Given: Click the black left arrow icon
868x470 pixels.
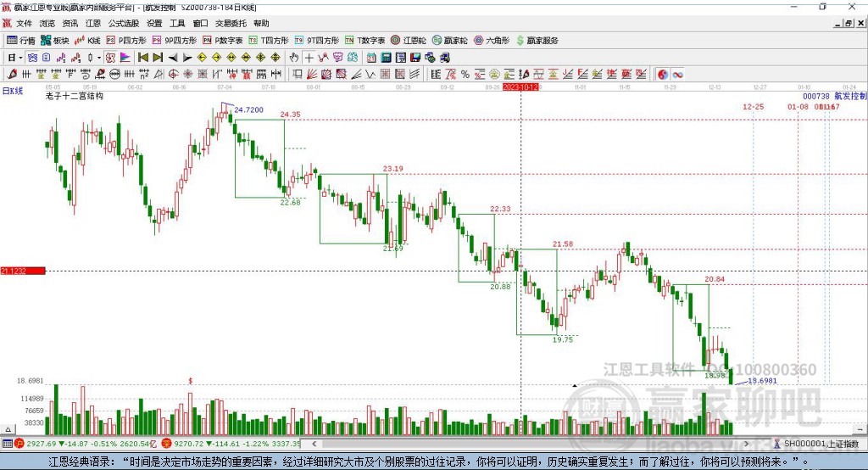Looking at the screenshot, I should tap(173, 58).
